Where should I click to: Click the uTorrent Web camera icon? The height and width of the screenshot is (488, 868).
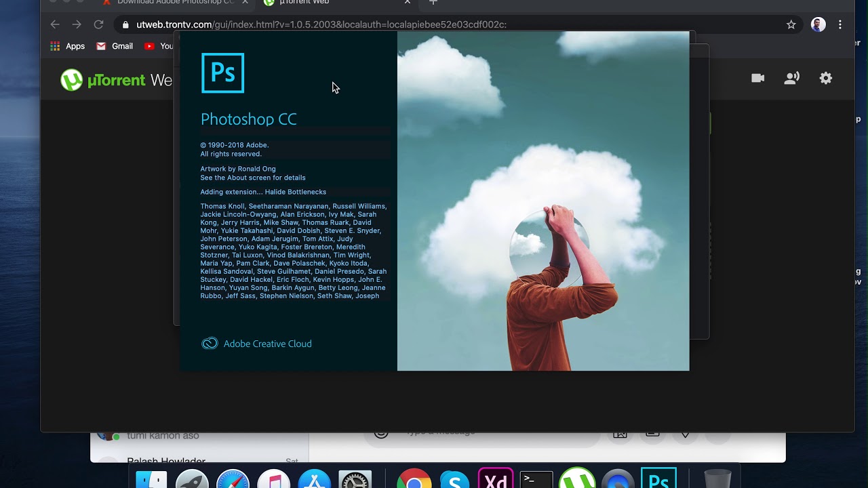757,78
